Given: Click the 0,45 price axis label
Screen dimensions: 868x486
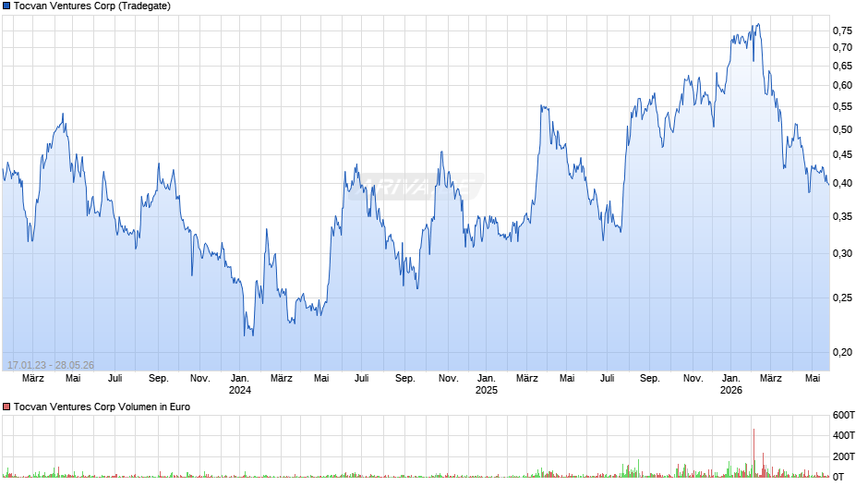Looking at the screenshot, I should pyautogui.click(x=842, y=154).
